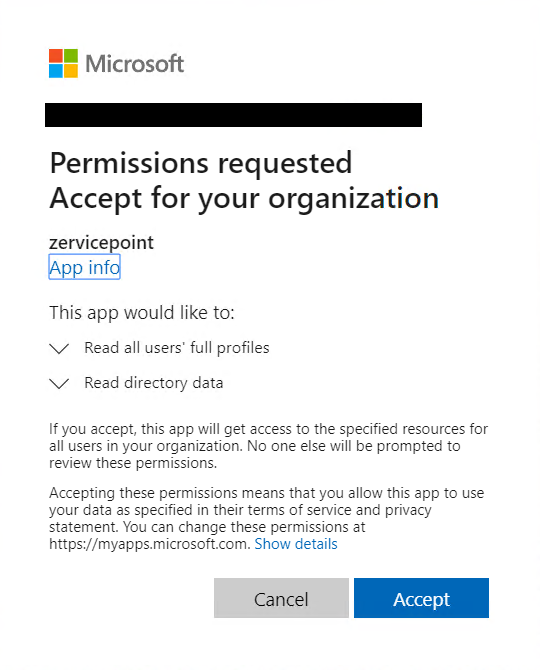540x670 pixels.
Task: Click the Microsoft wordmark text
Action: [x=135, y=64]
